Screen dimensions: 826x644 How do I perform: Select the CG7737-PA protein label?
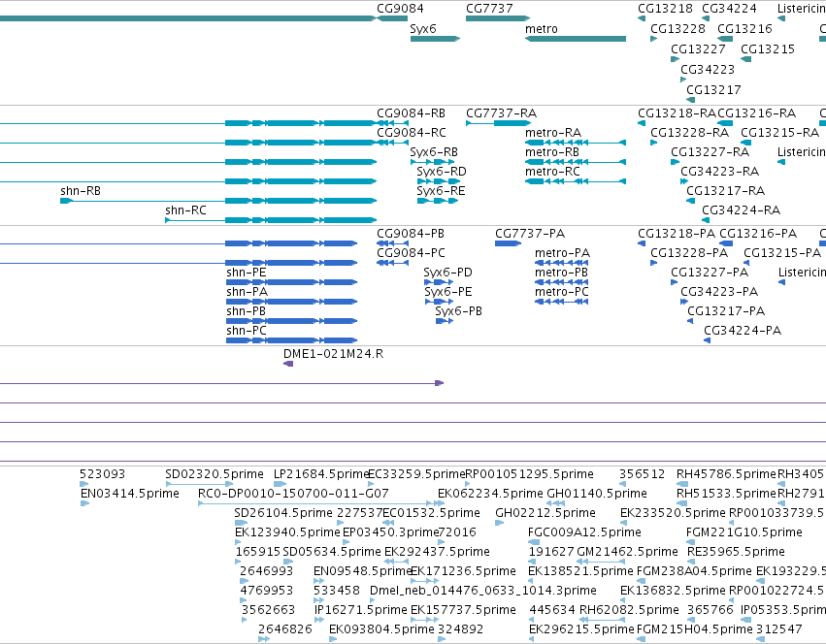529,234
